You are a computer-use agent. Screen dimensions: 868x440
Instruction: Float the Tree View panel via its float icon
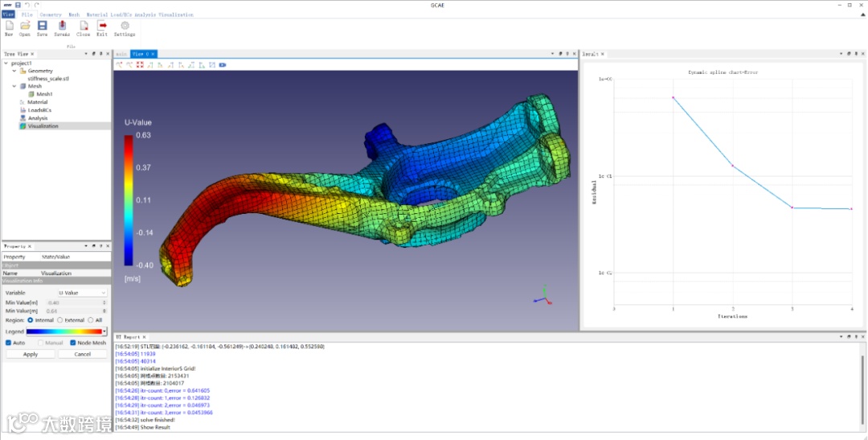[x=93, y=54]
